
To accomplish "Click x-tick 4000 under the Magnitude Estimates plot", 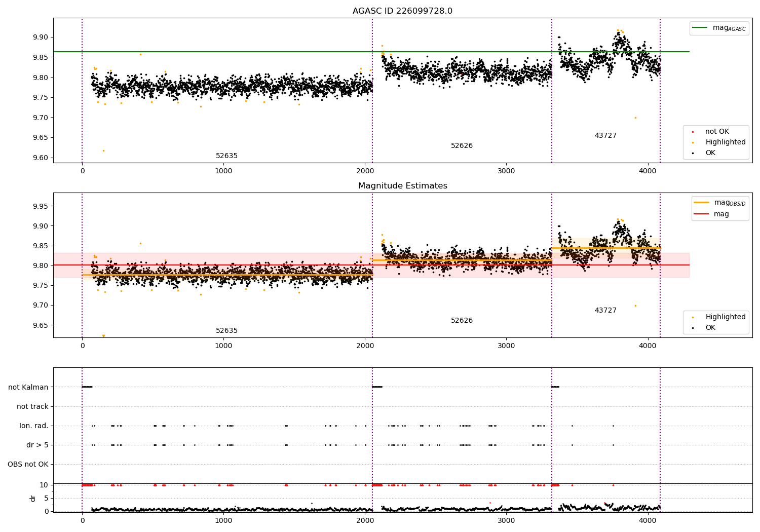I will (x=648, y=346).
